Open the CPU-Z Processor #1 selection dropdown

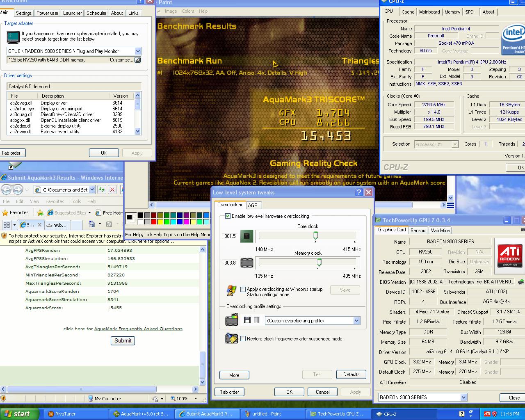(x=454, y=144)
